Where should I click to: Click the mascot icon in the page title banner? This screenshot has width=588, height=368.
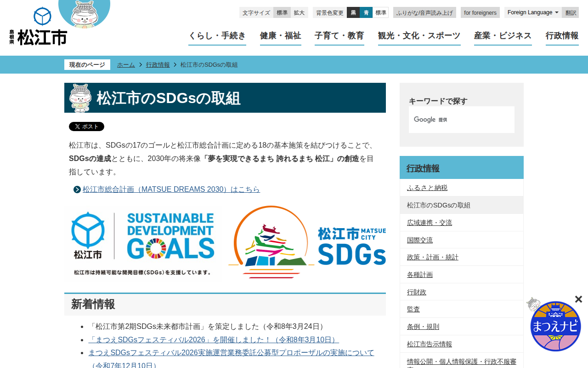[x=80, y=98]
